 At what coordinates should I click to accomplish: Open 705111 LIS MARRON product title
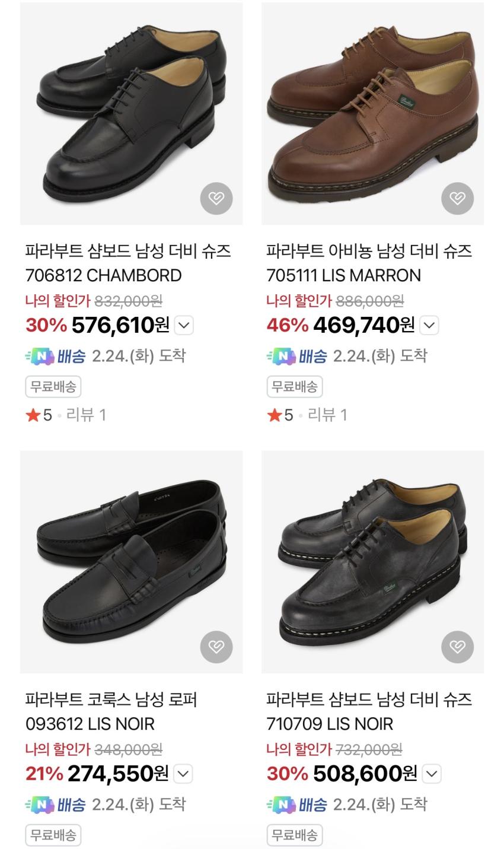(x=369, y=263)
